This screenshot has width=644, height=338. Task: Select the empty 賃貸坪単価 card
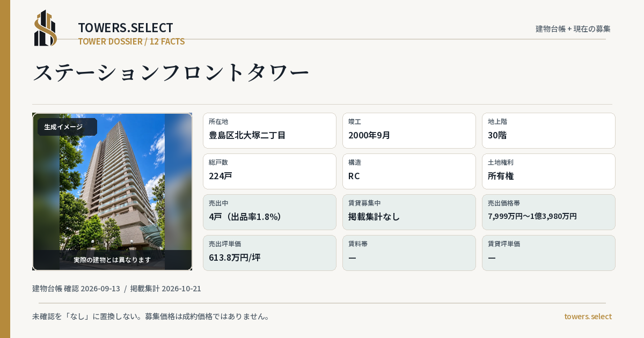tap(548, 253)
